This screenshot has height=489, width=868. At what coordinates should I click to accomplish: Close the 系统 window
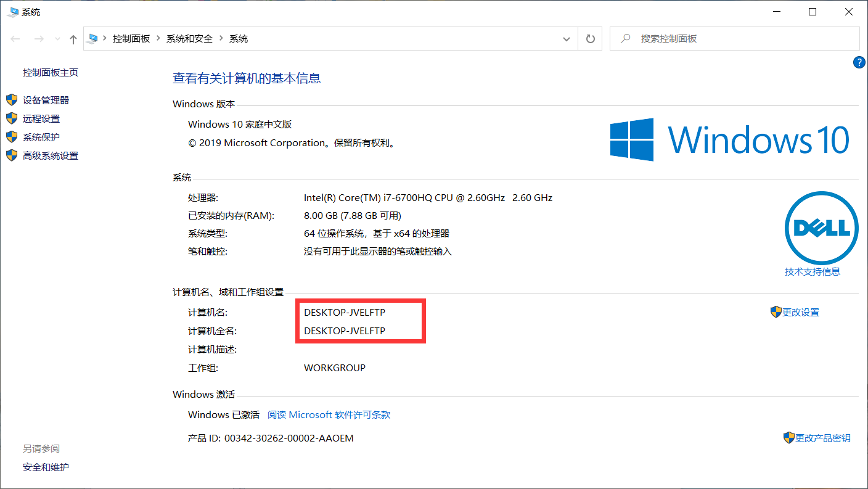[x=850, y=12]
